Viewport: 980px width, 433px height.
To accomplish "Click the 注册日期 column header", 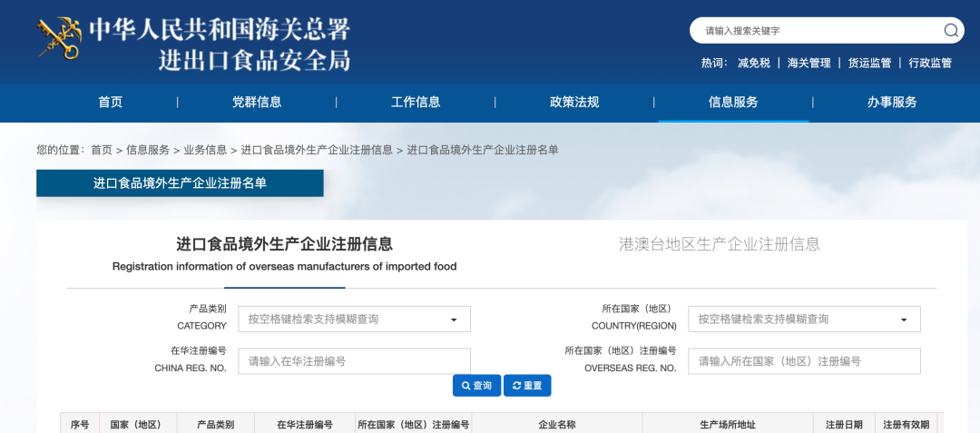I will tap(844, 425).
